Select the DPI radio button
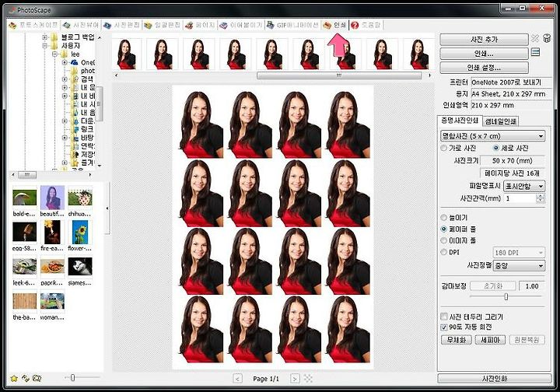Image resolution: width=560 pixels, height=392 pixels. 443,252
